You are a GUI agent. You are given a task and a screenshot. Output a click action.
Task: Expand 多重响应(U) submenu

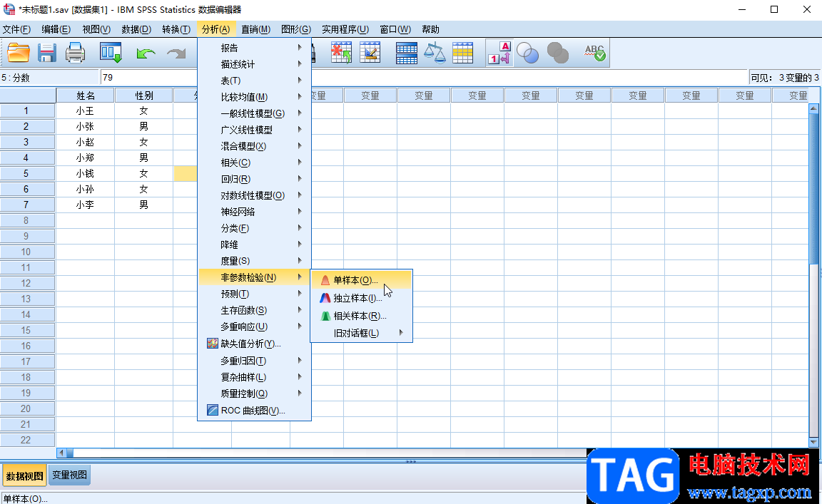tap(254, 326)
